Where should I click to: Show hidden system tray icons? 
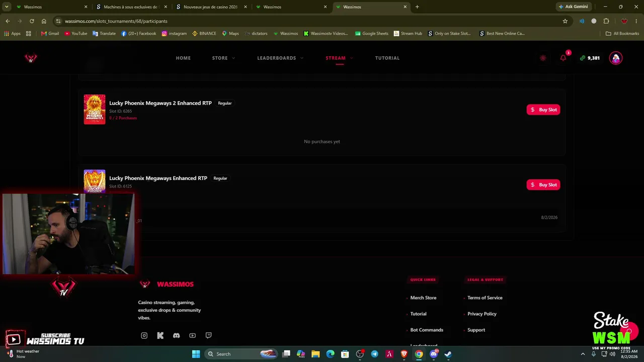583,354
